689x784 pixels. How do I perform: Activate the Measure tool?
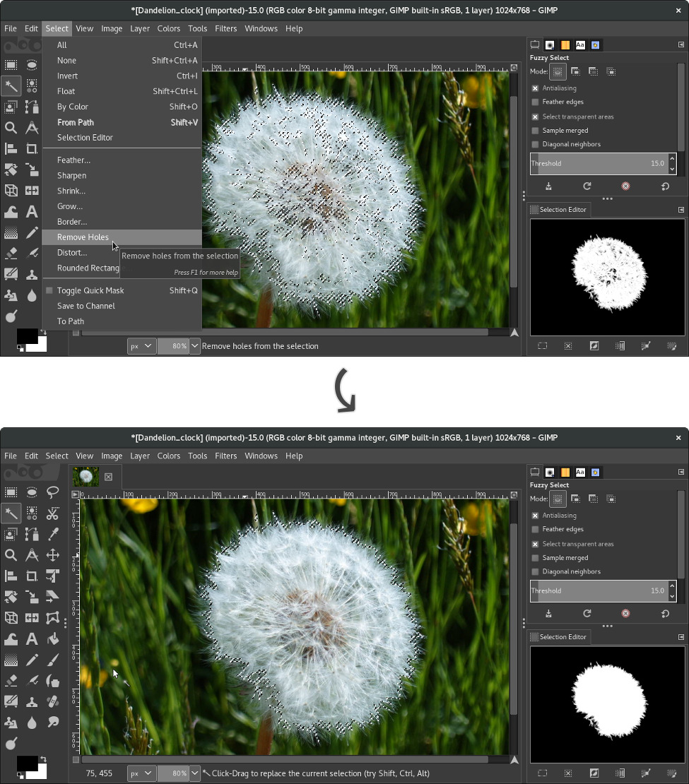31,555
